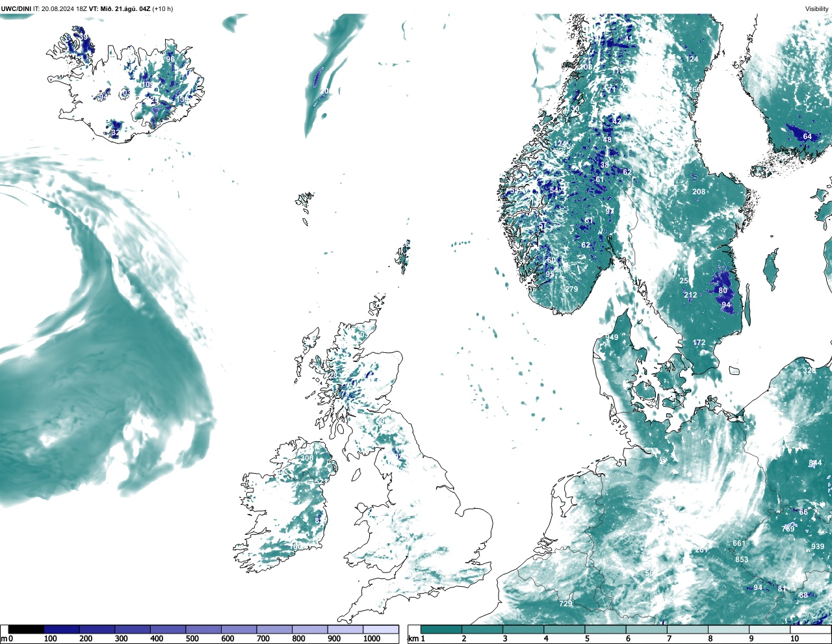The width and height of the screenshot is (832, 644).
Task: Select the 600–700 m legend swatch
Action: point(239,629)
